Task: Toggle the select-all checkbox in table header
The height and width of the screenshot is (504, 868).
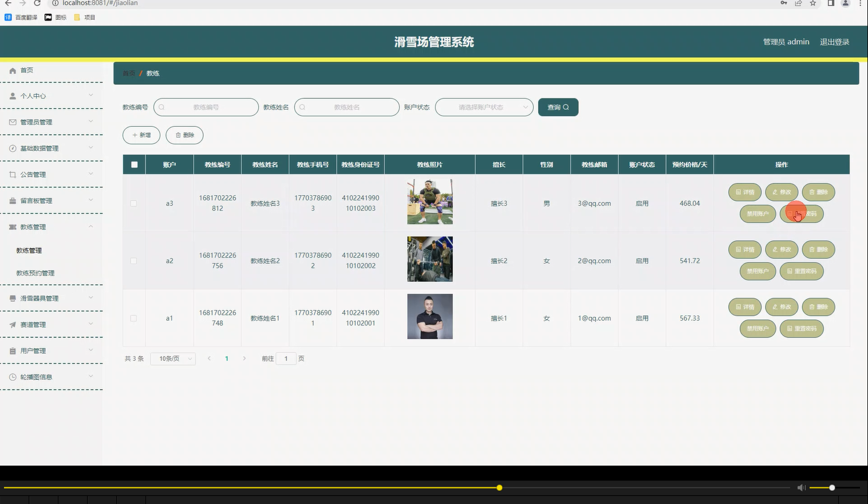Action: click(134, 164)
